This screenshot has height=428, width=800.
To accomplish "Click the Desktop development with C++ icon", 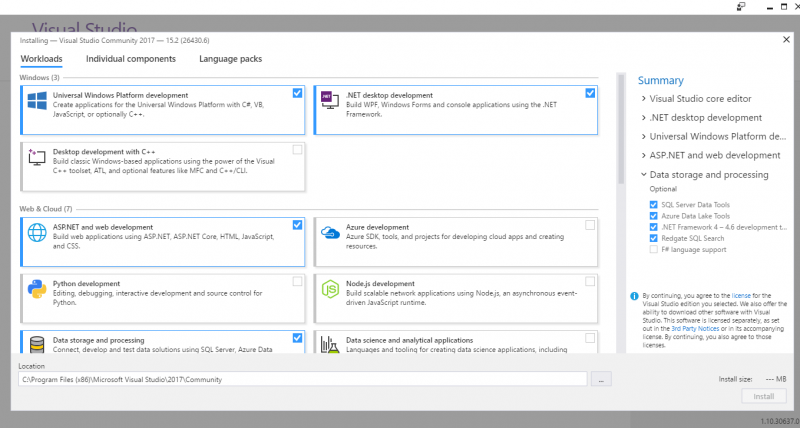I will 37,158.
